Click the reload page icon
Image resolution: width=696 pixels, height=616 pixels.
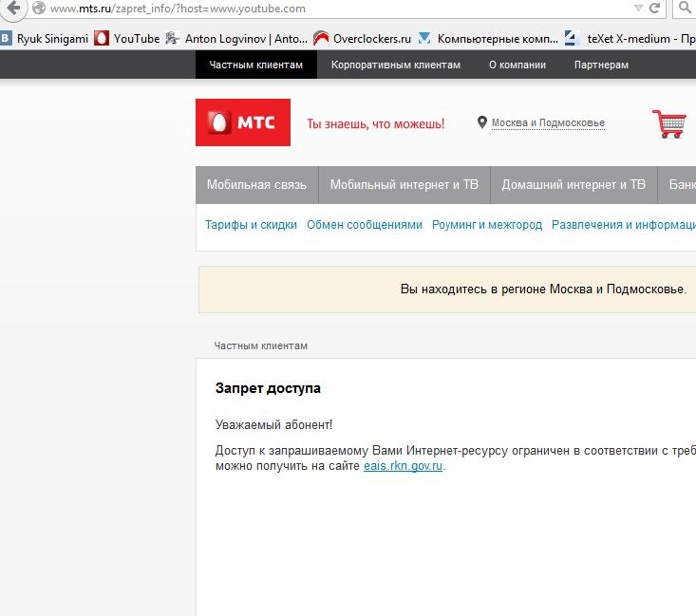(654, 9)
